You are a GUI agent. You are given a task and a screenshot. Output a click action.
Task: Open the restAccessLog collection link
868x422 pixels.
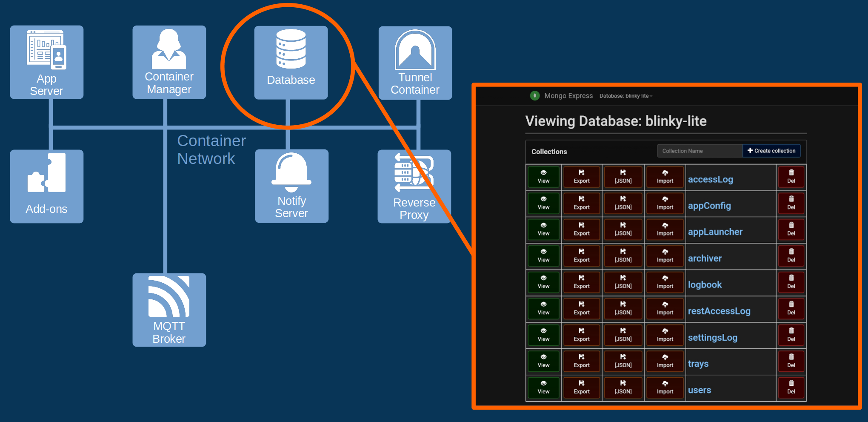point(719,311)
